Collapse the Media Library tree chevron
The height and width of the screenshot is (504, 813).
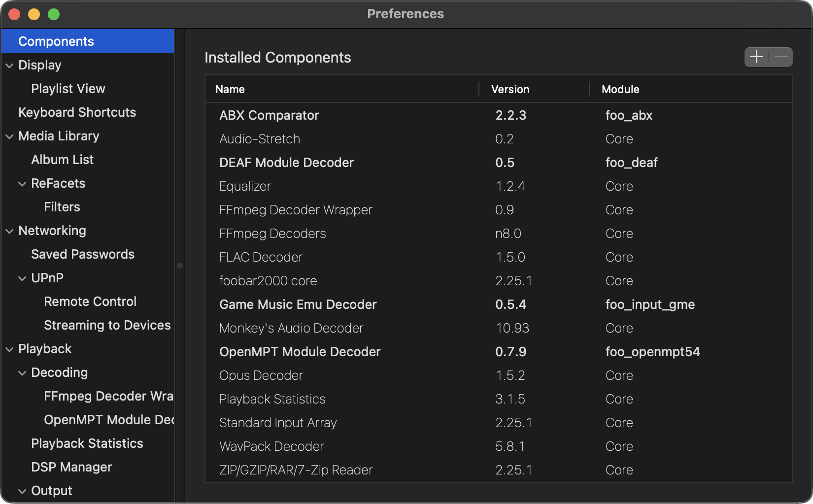point(9,136)
